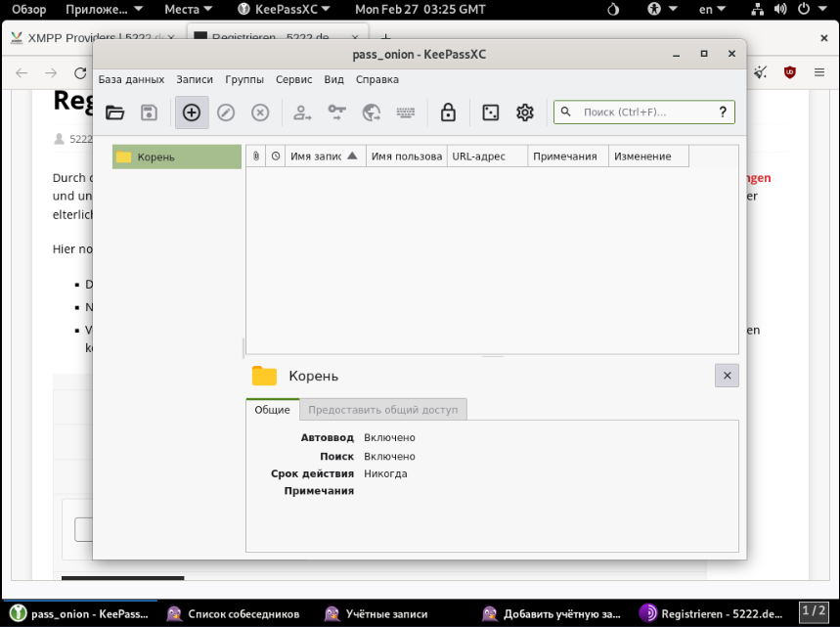
Task: Close the group preview panel
Action: (726, 376)
